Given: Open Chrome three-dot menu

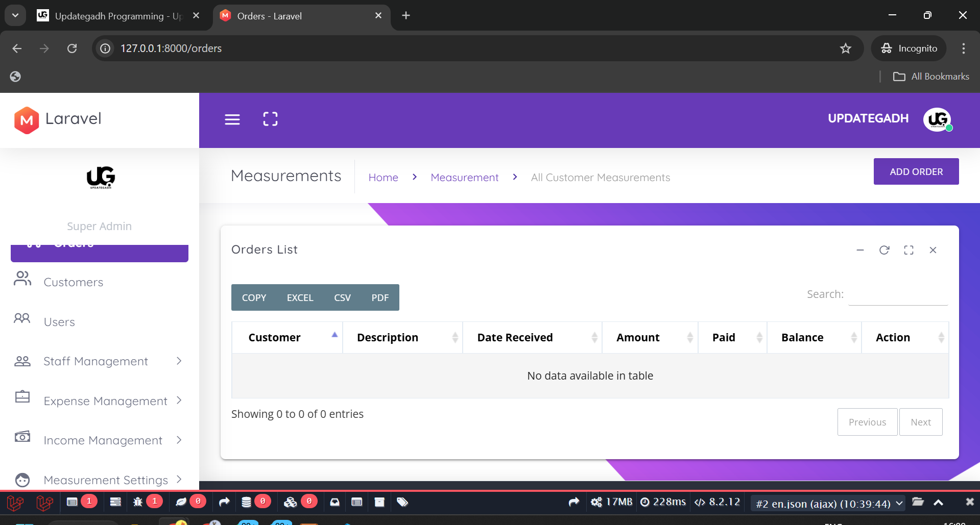Looking at the screenshot, I should [x=964, y=48].
